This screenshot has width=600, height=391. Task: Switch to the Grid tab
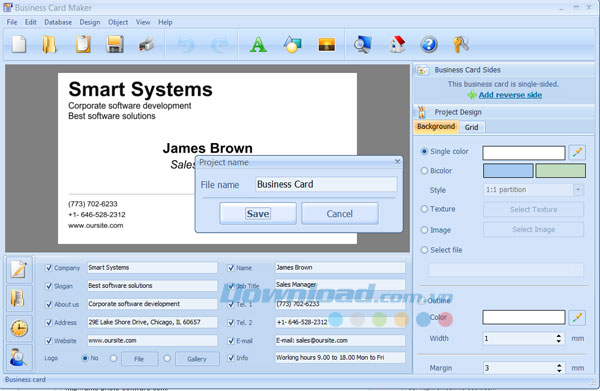[471, 127]
